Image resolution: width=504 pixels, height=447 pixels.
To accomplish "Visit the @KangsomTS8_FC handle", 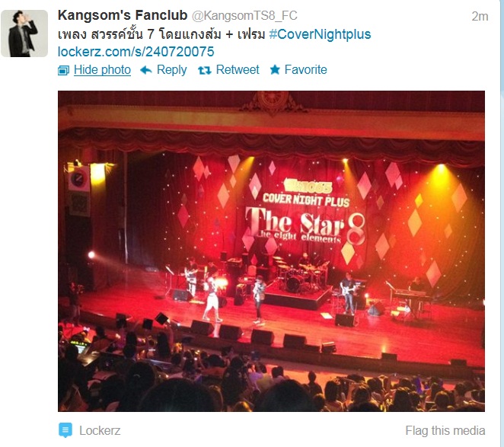I will pyautogui.click(x=244, y=16).
